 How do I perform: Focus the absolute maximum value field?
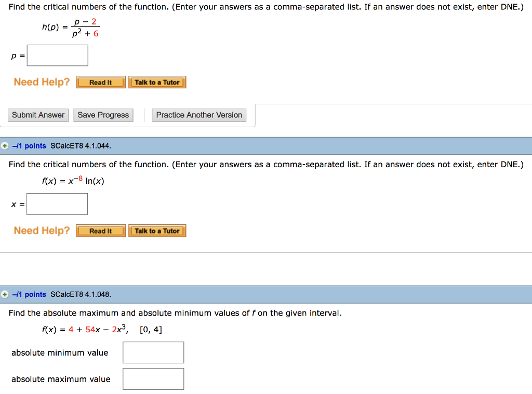153,379
